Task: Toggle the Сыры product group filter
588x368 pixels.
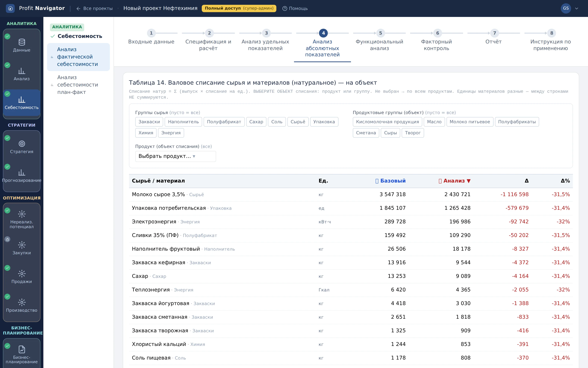Action: click(x=390, y=133)
